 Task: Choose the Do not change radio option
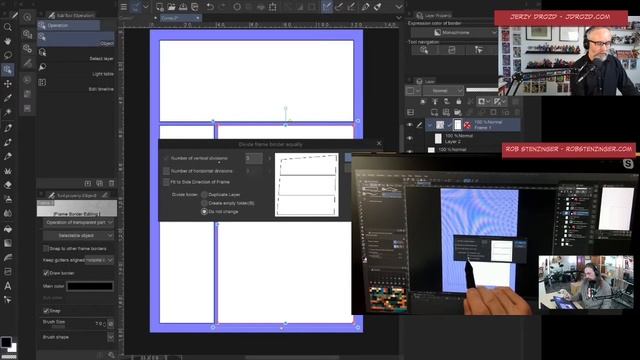click(x=204, y=211)
